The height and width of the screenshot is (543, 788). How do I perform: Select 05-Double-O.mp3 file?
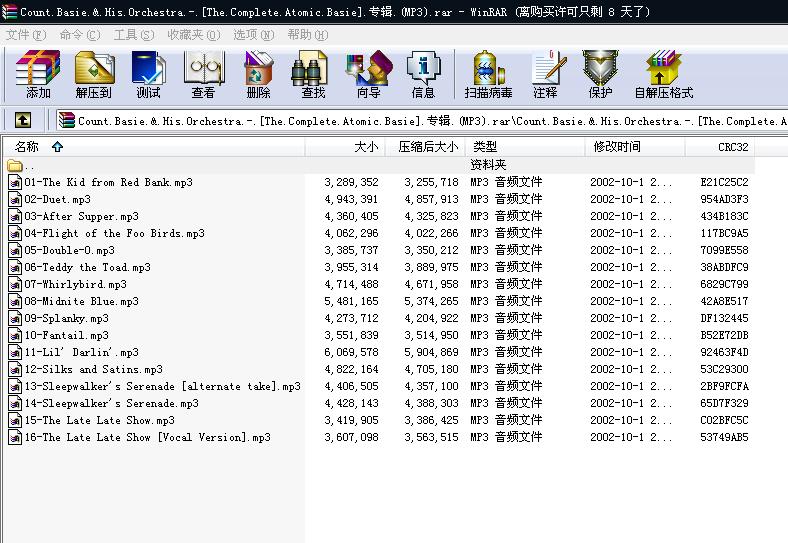(69, 250)
